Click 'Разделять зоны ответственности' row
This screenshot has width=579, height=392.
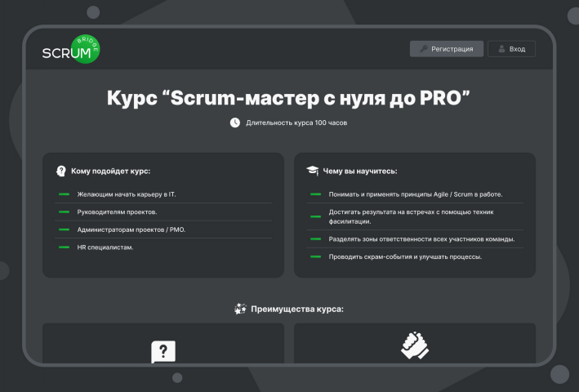click(415, 239)
